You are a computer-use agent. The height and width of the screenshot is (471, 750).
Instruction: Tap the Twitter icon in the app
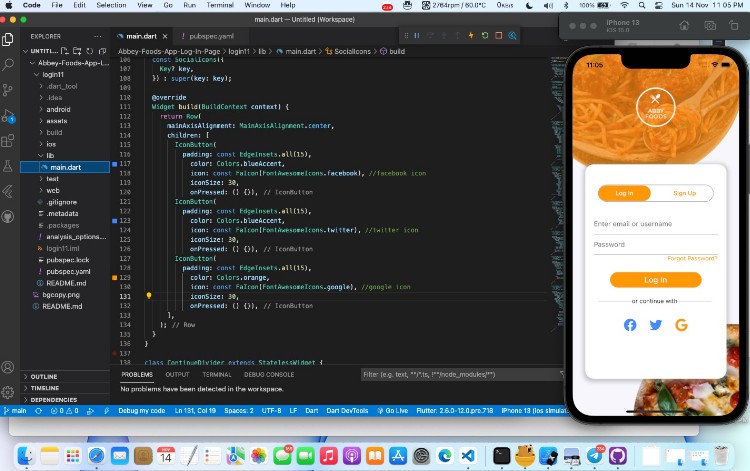click(656, 325)
